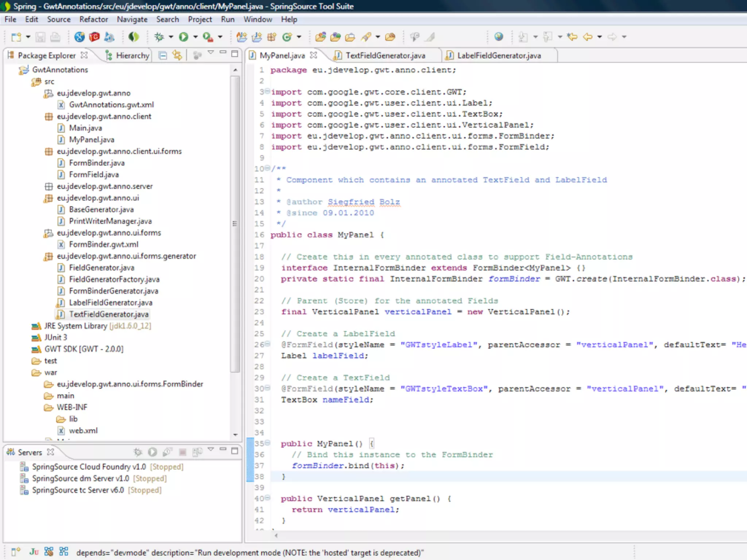Open the Refactor menu
Screen dimensions: 747x560
(94, 19)
